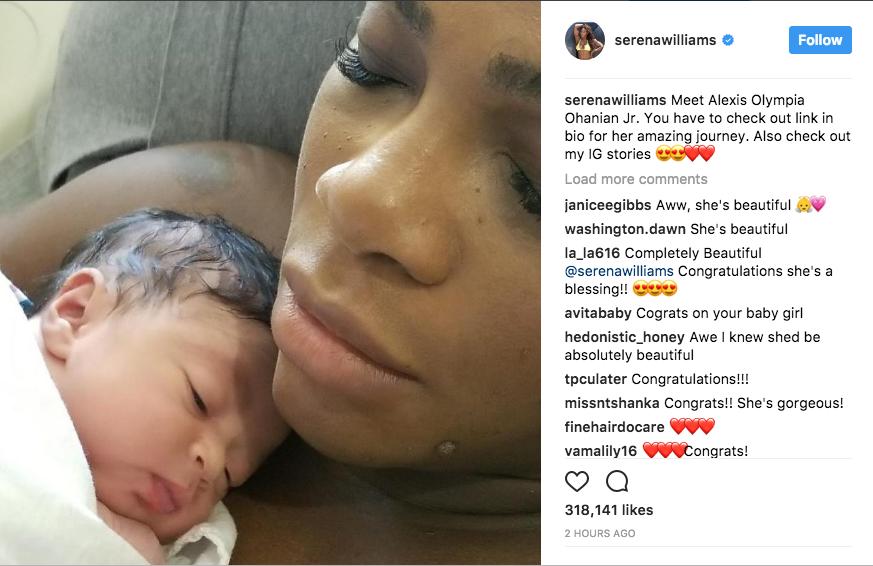Visit avitababy commenter profile
873x566 pixels.
coord(597,313)
